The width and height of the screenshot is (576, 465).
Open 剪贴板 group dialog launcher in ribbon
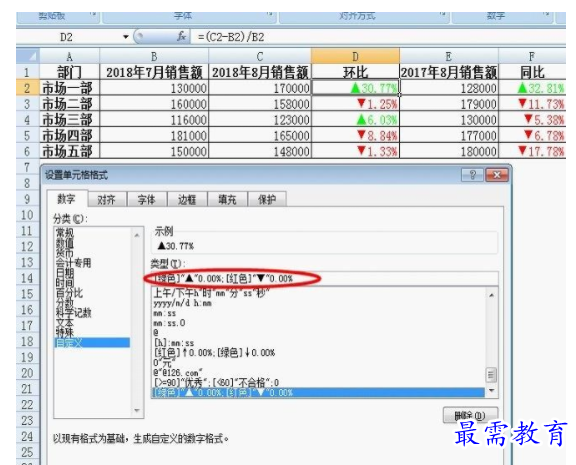(x=93, y=15)
